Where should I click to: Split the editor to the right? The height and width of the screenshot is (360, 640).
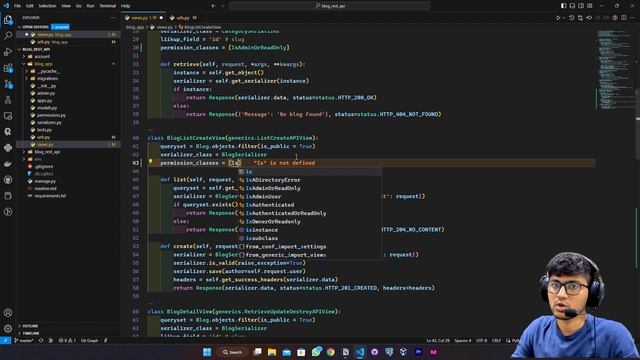[x=624, y=18]
